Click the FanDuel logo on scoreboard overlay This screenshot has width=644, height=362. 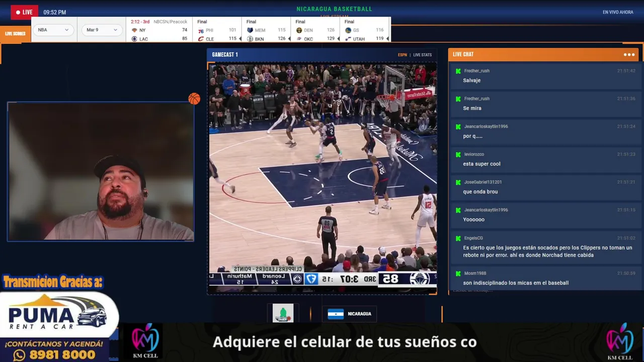click(311, 279)
